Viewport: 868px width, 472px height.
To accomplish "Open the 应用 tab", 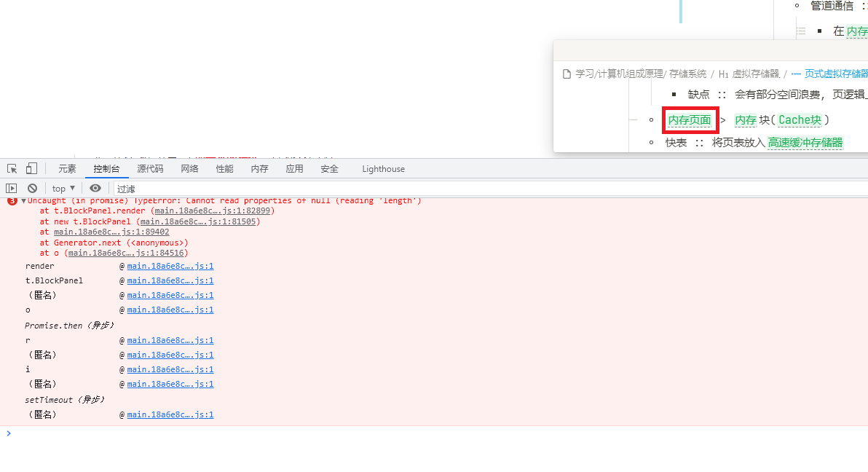I will (x=294, y=169).
